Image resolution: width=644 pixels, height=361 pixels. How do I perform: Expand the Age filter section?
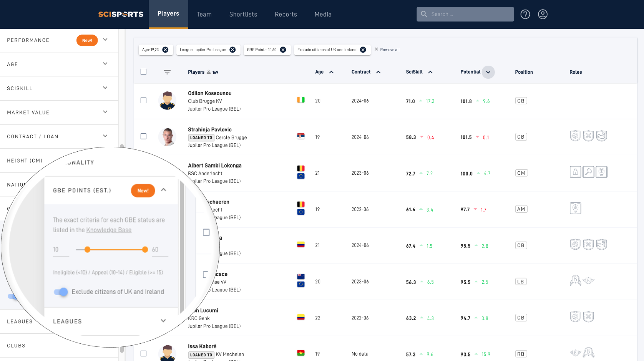point(105,64)
